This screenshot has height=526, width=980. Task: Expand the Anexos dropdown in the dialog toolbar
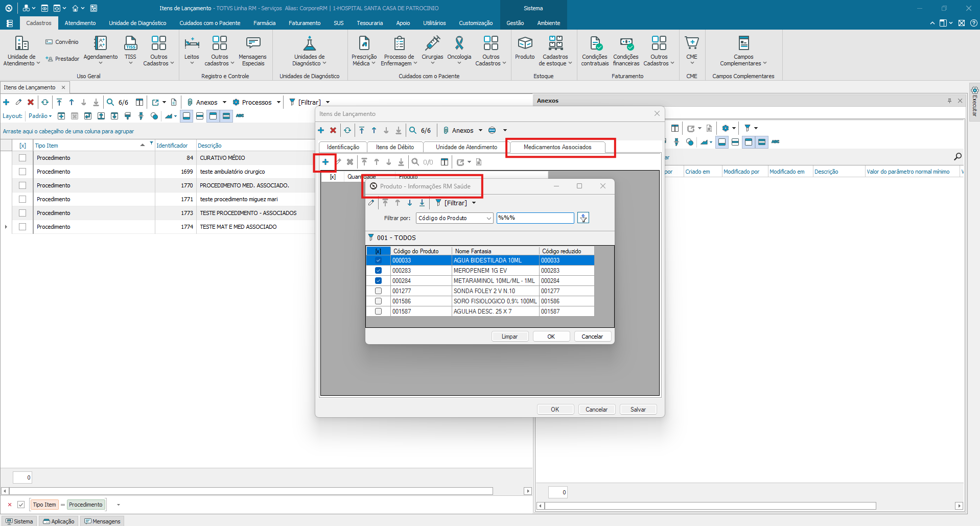(480, 130)
